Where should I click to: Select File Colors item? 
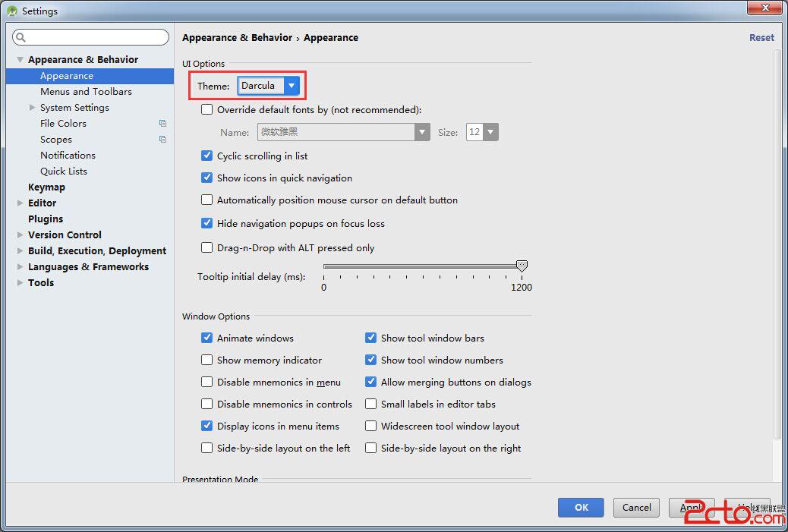pyautogui.click(x=63, y=123)
